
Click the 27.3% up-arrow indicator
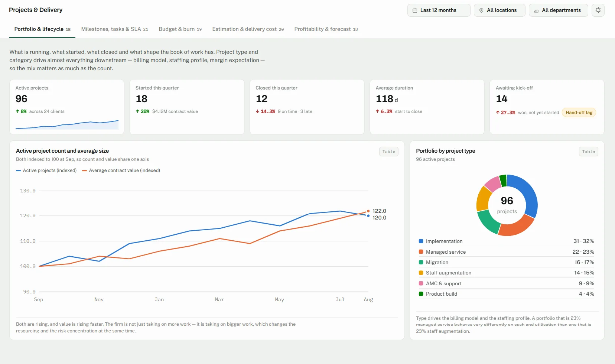505,113
